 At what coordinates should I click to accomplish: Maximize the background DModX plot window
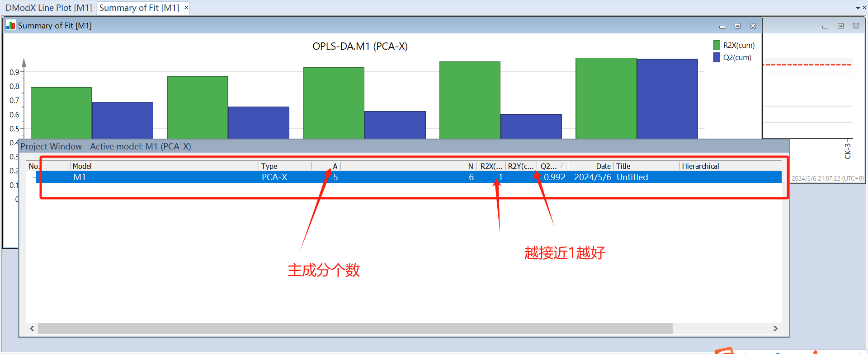(840, 26)
